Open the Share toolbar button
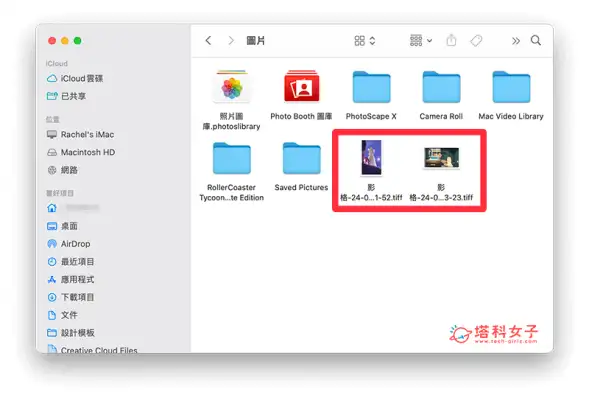 (x=451, y=40)
